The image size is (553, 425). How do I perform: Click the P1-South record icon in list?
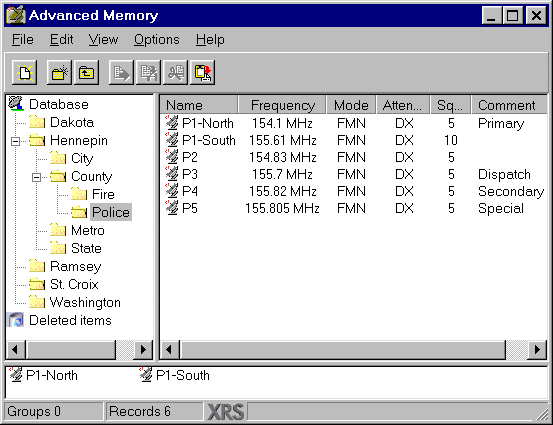click(x=172, y=140)
